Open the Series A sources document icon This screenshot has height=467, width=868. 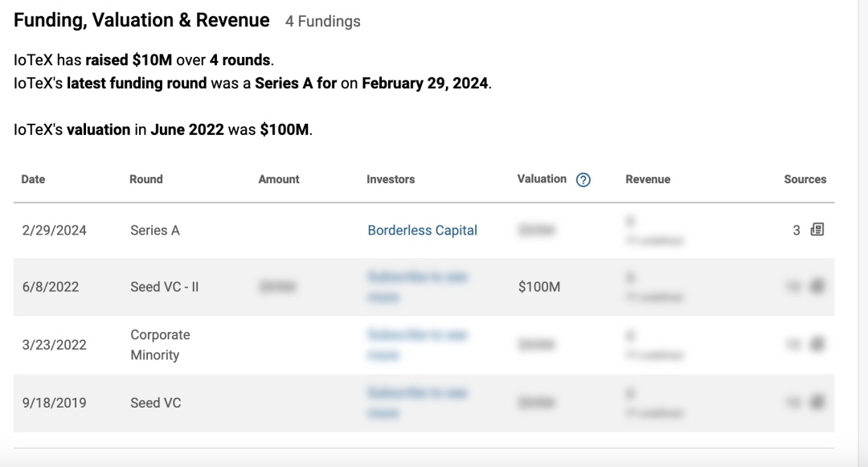(817, 230)
